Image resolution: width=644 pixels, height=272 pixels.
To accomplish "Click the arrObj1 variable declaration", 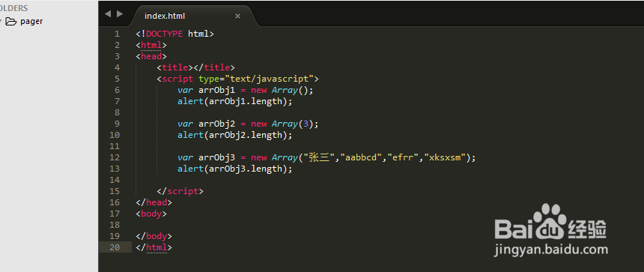I will point(245,90).
